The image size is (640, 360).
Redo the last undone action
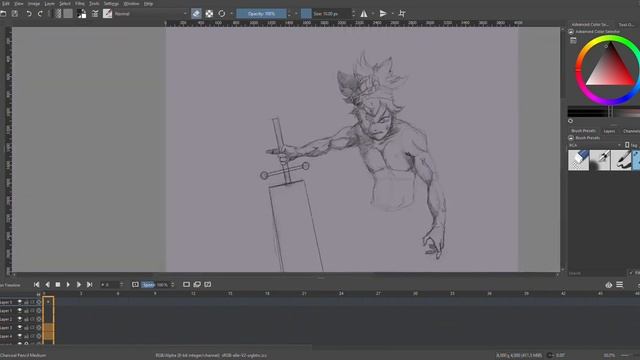40,13
